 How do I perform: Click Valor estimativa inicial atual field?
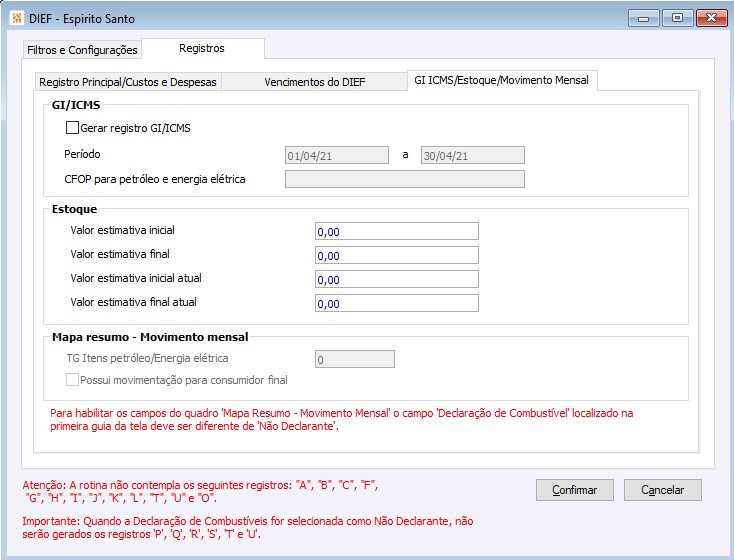point(396,279)
